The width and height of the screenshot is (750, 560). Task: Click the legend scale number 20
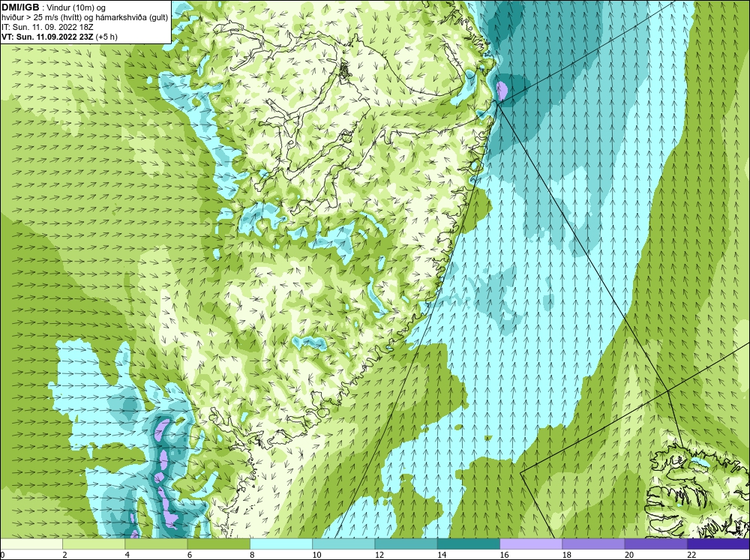tap(629, 555)
